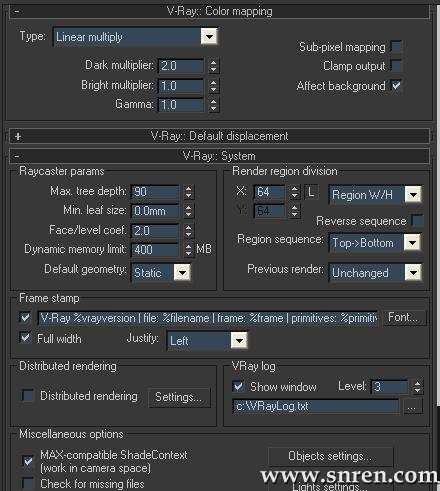The width and height of the screenshot is (440, 491).
Task: Click the Dark multiplier spinner arrows
Action: 213,66
